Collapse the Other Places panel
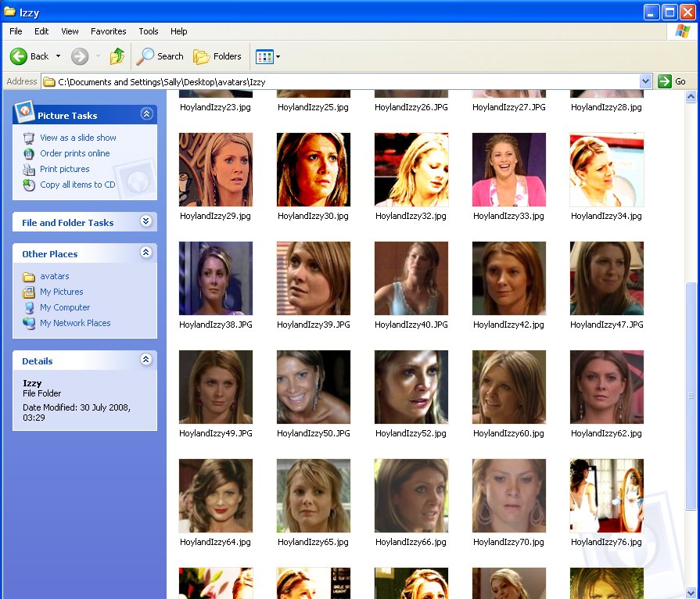700x599 pixels. (146, 253)
